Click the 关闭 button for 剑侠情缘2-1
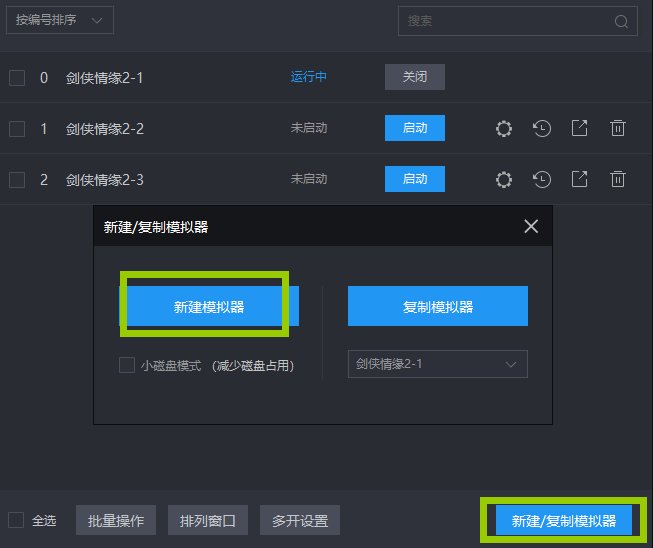The height and width of the screenshot is (548, 653). (415, 77)
